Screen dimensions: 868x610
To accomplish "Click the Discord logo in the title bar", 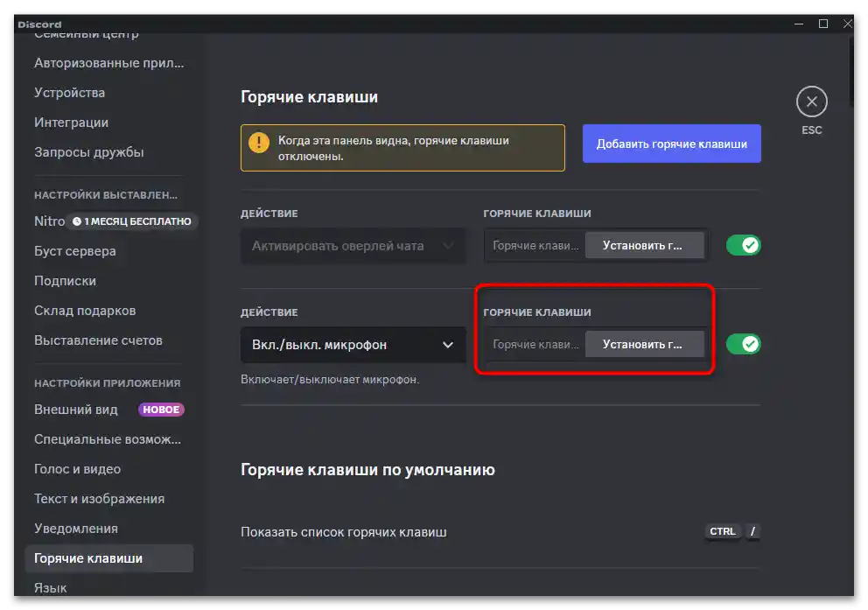I will (x=38, y=24).
